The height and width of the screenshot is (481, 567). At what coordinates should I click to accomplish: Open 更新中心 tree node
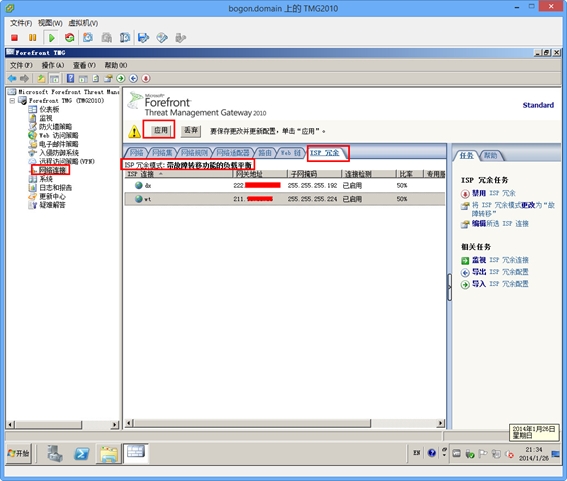coord(52,196)
